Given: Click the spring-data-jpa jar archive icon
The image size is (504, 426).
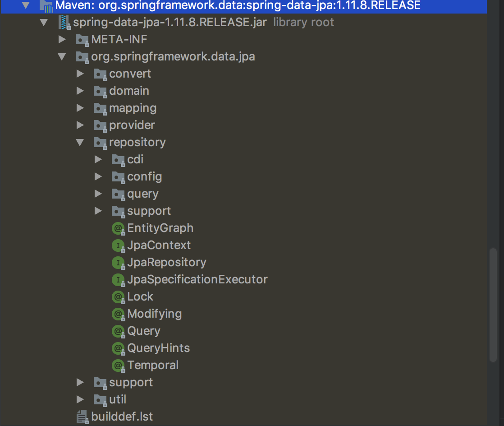Looking at the screenshot, I should pyautogui.click(x=65, y=23).
